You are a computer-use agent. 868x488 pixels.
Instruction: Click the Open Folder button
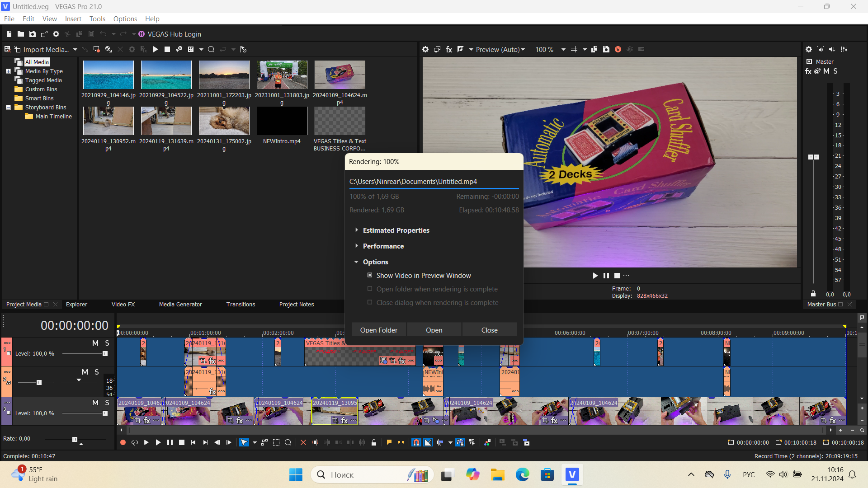(x=378, y=330)
